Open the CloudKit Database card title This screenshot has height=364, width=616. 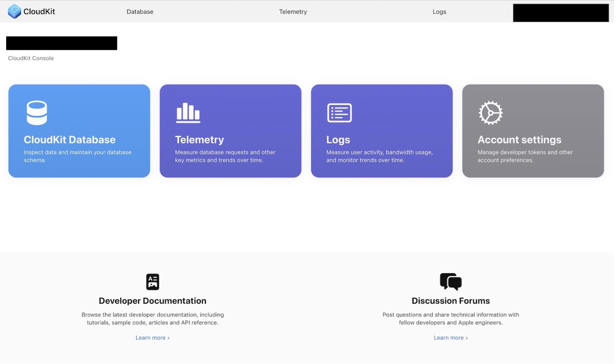pos(70,140)
